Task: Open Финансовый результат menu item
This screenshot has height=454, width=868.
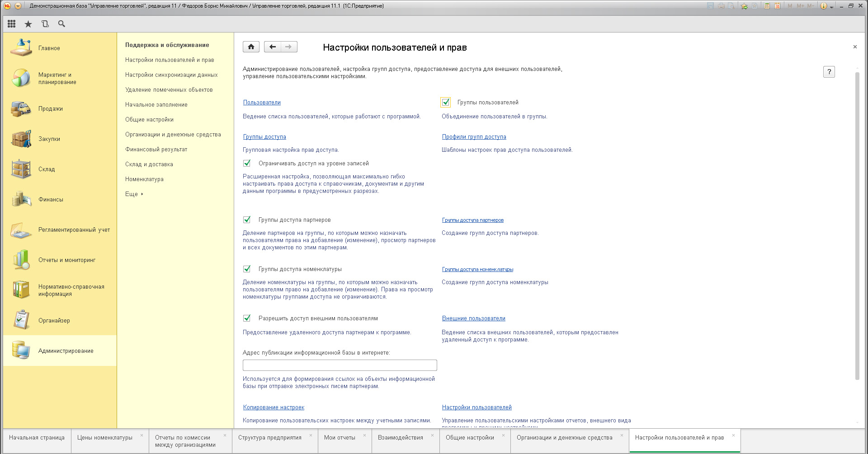Action: click(156, 149)
